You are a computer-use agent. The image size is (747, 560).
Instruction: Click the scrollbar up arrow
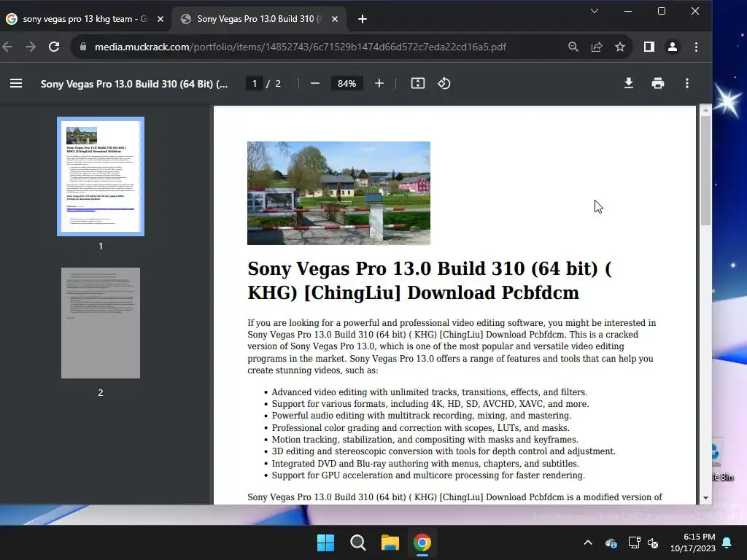click(705, 111)
